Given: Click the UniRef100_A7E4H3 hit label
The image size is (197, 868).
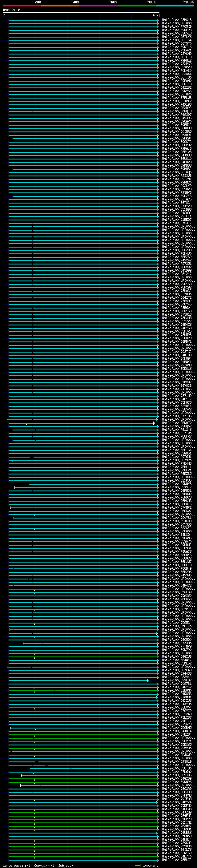Looking at the screenshot, I should tap(176, 463).
